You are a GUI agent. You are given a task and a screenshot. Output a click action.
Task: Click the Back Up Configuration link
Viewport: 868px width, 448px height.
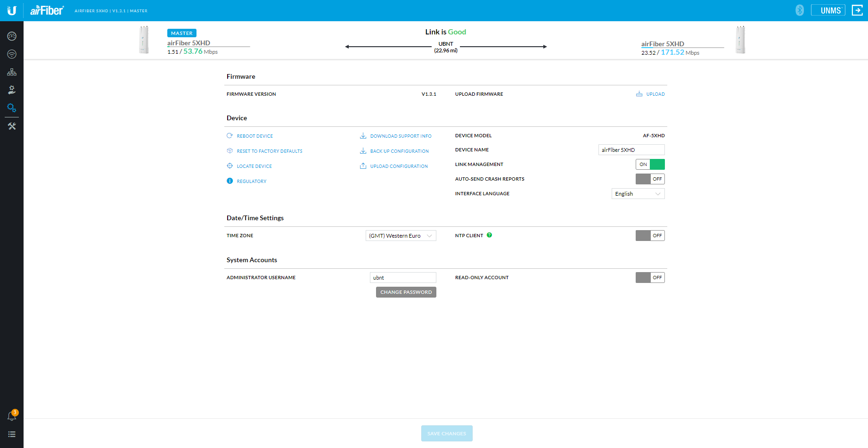tap(399, 151)
